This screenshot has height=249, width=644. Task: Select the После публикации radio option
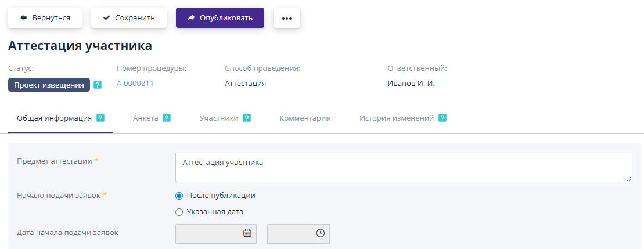click(179, 196)
